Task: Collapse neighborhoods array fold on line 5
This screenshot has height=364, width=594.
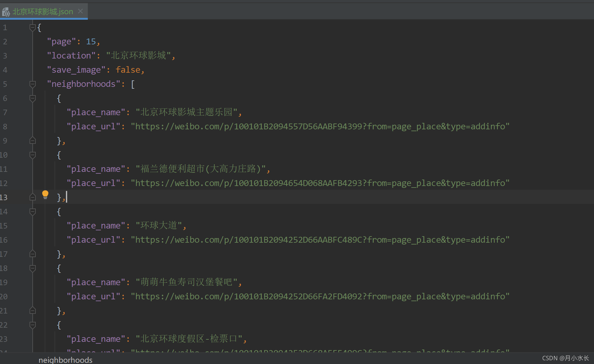Action: (32, 84)
